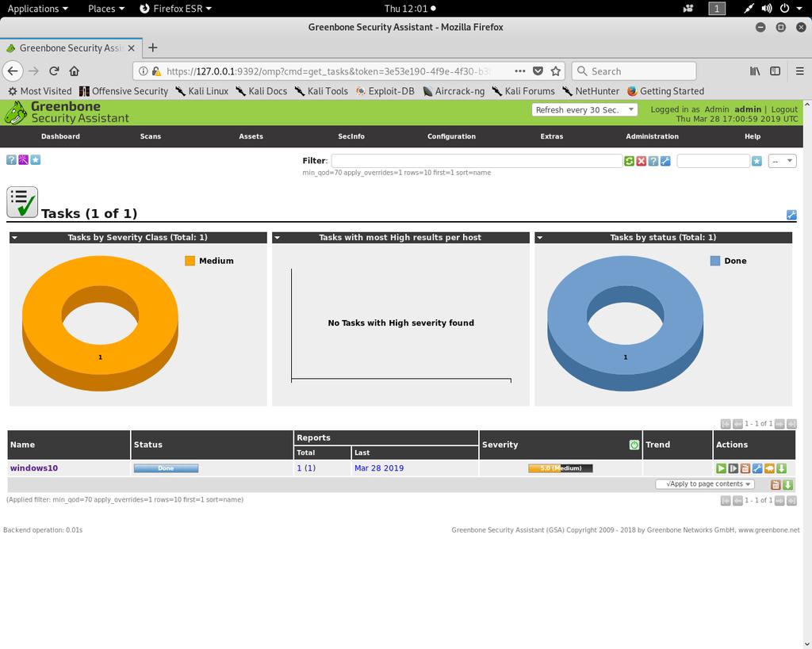Toggle Firefox sidebar icon
812x649 pixels.
click(x=776, y=71)
